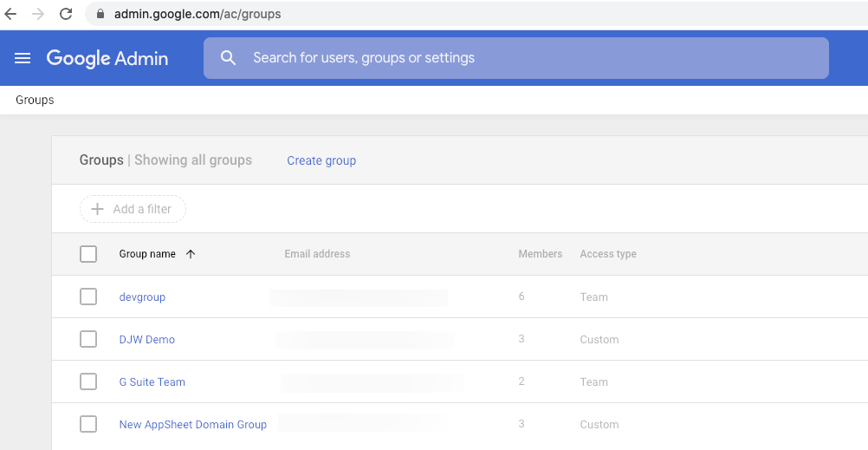Open the G Suite Team group link

point(152,382)
